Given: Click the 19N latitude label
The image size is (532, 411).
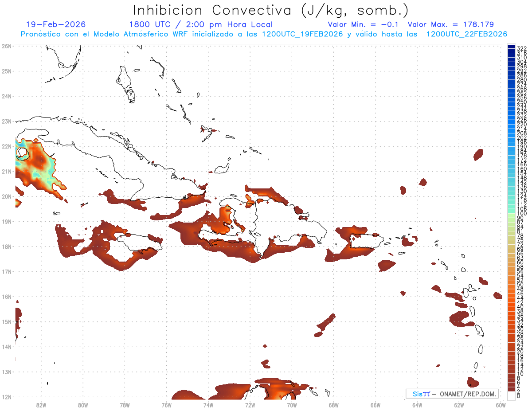Looking at the screenshot, I should click(x=7, y=221).
